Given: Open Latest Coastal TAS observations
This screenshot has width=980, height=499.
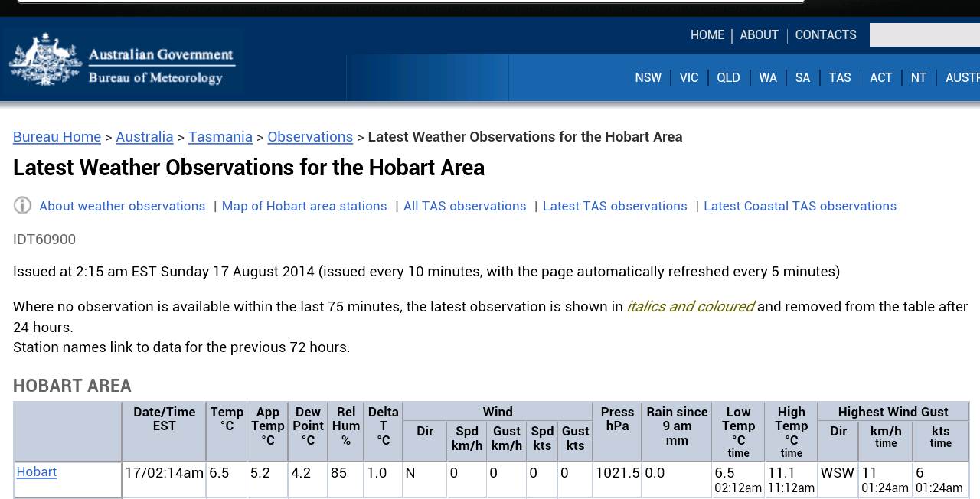Looking at the screenshot, I should (799, 207).
